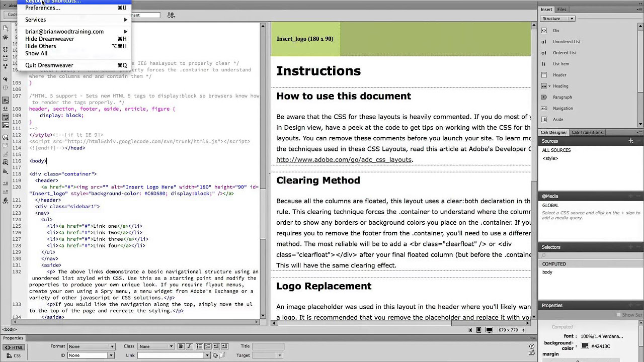The image size is (644, 362).
Task: Select tablet size preview icon
Action: point(478,330)
